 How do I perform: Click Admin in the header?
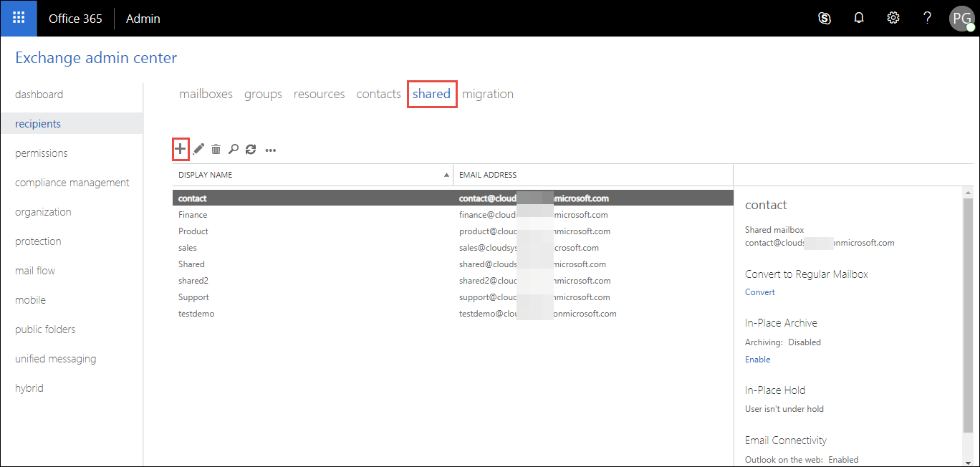143,19
